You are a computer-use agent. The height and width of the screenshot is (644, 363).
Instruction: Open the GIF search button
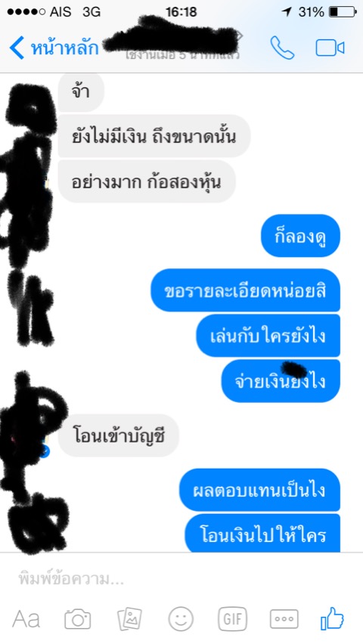pyautogui.click(x=232, y=619)
